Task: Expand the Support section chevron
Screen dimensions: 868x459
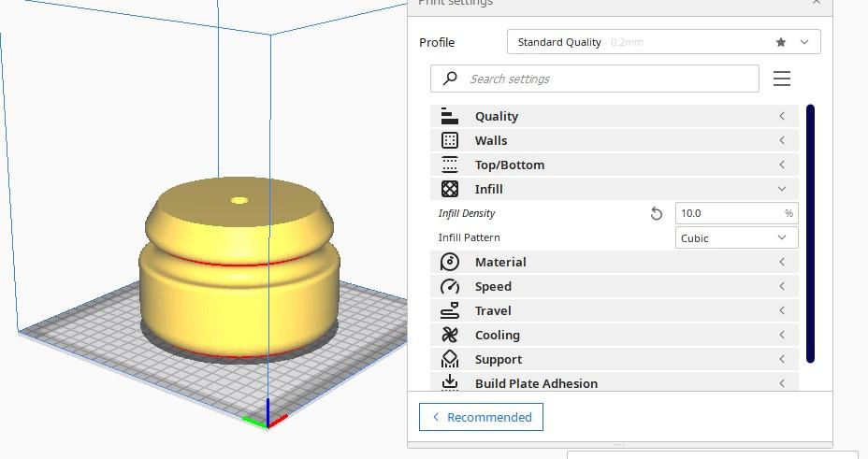Action: pos(782,360)
